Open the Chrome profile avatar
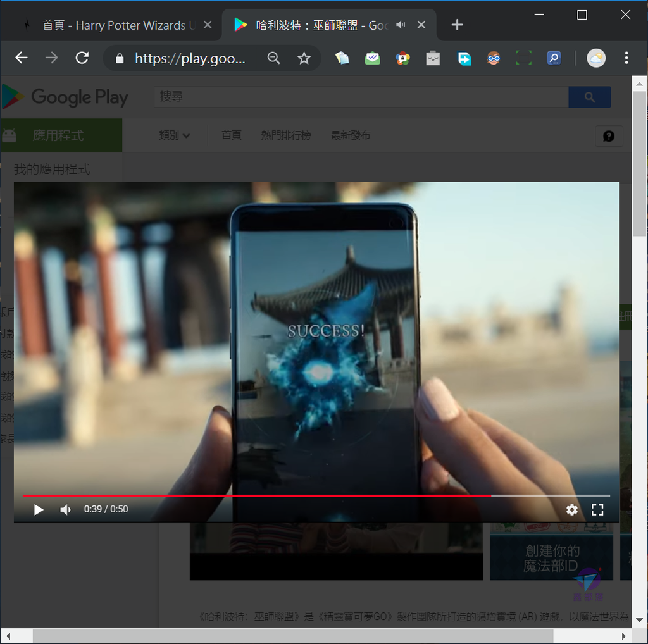The height and width of the screenshot is (644, 648). coord(596,58)
